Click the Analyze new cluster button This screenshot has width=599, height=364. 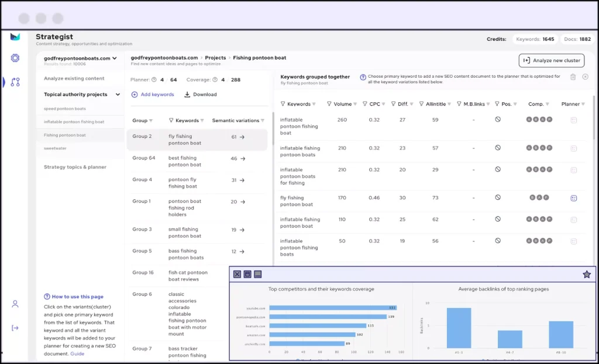(x=551, y=60)
